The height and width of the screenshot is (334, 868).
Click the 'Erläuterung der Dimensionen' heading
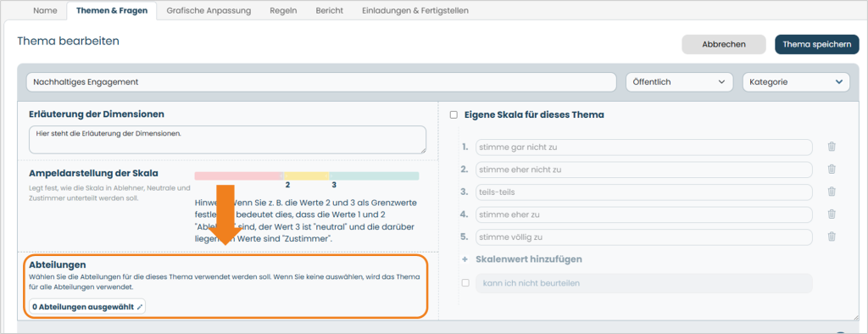(97, 114)
